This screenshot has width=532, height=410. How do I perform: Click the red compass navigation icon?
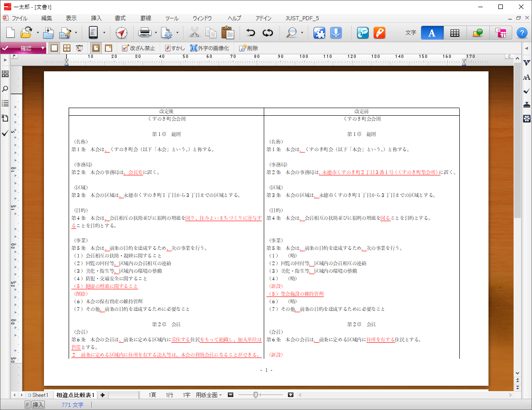pyautogui.click(x=122, y=33)
